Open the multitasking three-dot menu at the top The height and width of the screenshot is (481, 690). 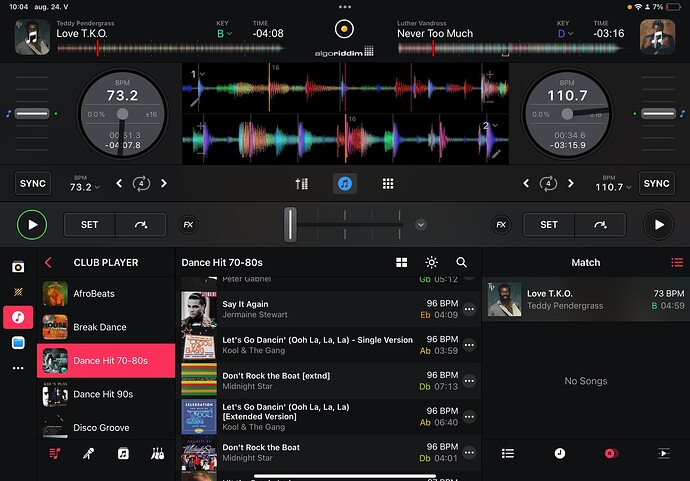point(345,7)
